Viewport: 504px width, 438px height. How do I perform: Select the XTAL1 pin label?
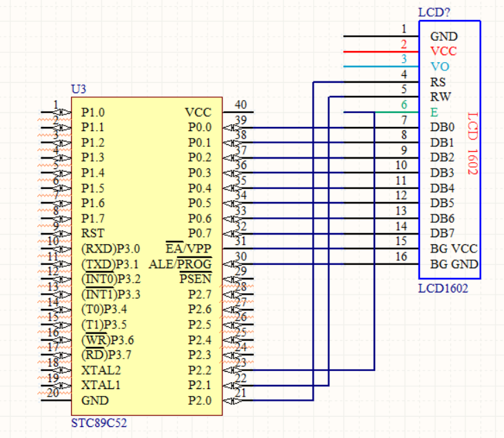(101, 386)
